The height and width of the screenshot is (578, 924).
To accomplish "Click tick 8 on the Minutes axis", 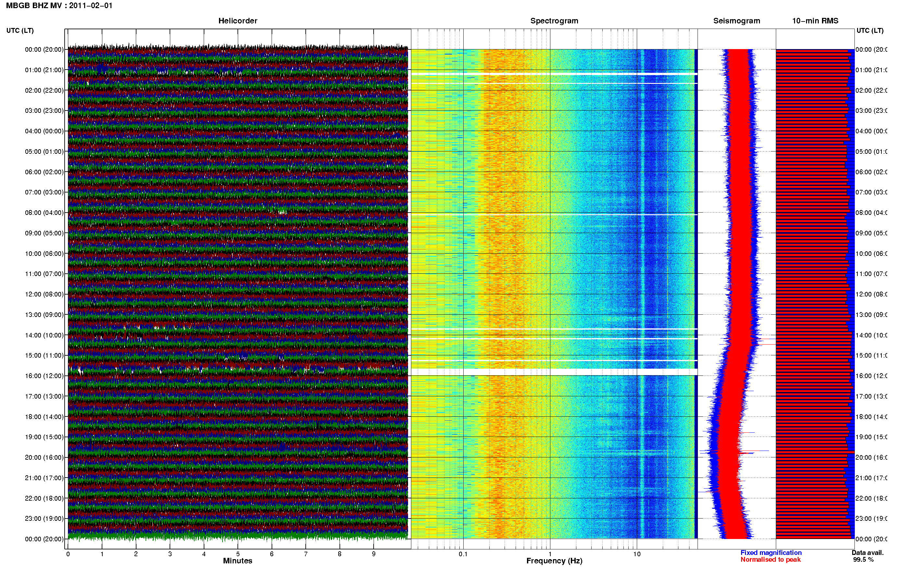I will [x=340, y=554].
